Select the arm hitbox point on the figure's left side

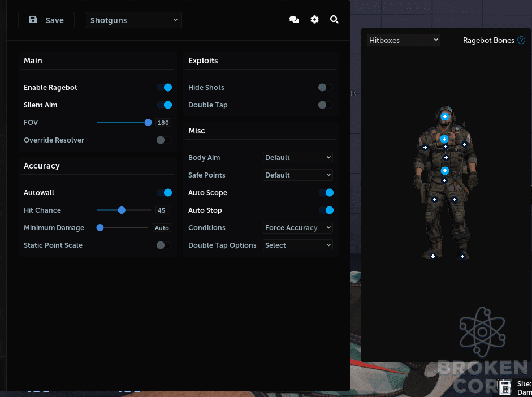point(425,148)
